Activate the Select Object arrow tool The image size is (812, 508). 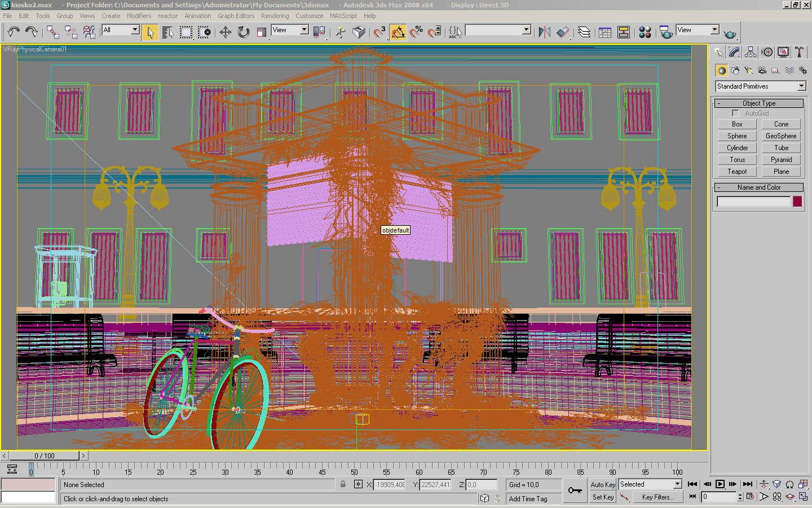coord(150,32)
